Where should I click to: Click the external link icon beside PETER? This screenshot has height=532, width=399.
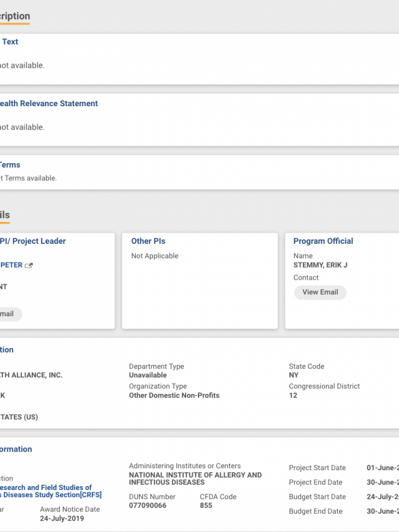(x=29, y=266)
